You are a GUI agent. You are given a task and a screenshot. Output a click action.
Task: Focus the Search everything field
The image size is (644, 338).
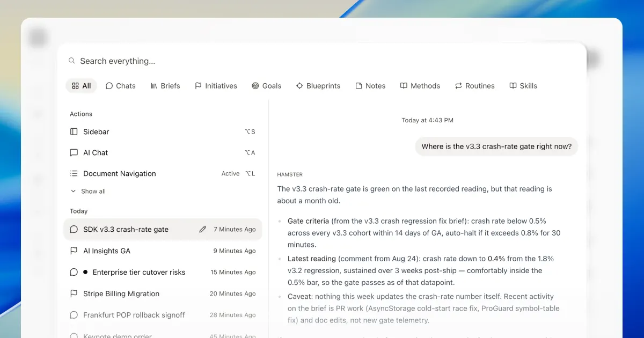[322, 61]
